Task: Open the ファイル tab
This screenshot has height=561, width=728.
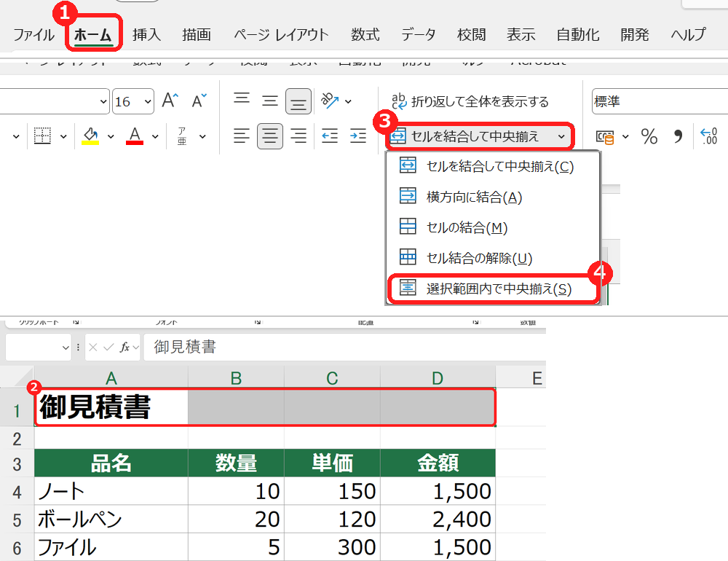Action: pyautogui.click(x=33, y=35)
